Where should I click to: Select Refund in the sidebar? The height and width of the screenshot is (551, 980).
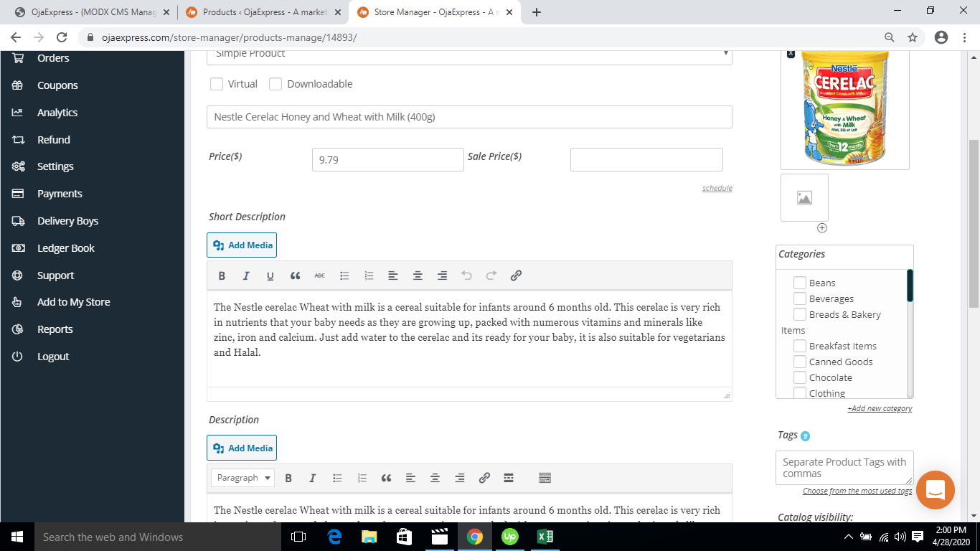pos(54,140)
